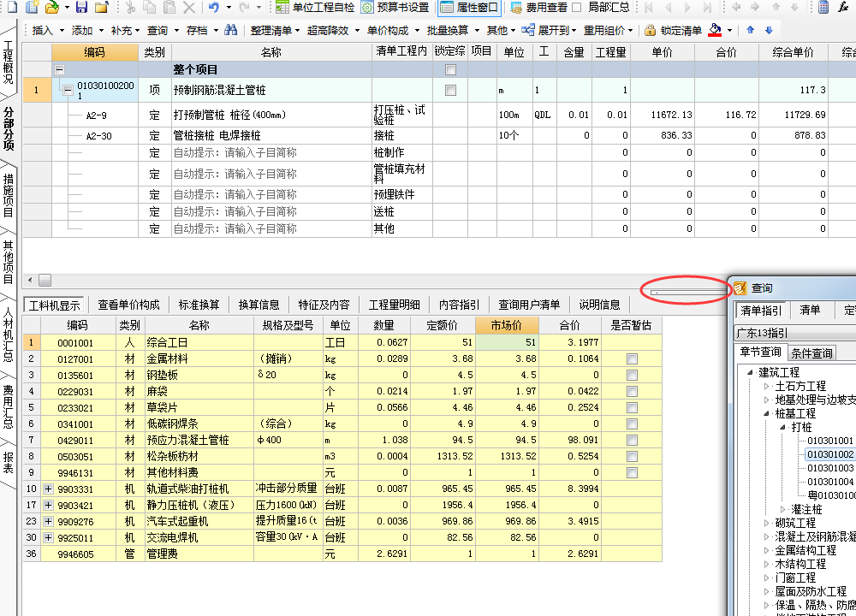Screen dimensions: 856x616
Task: Click the first record navigation icon
Action: click(x=648, y=7)
